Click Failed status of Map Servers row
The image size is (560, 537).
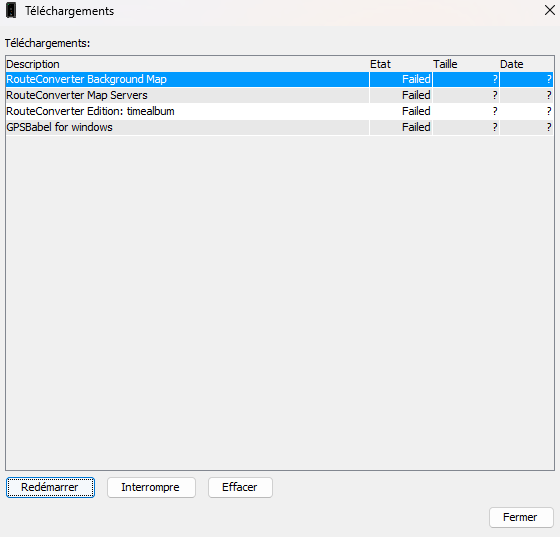click(x=416, y=95)
